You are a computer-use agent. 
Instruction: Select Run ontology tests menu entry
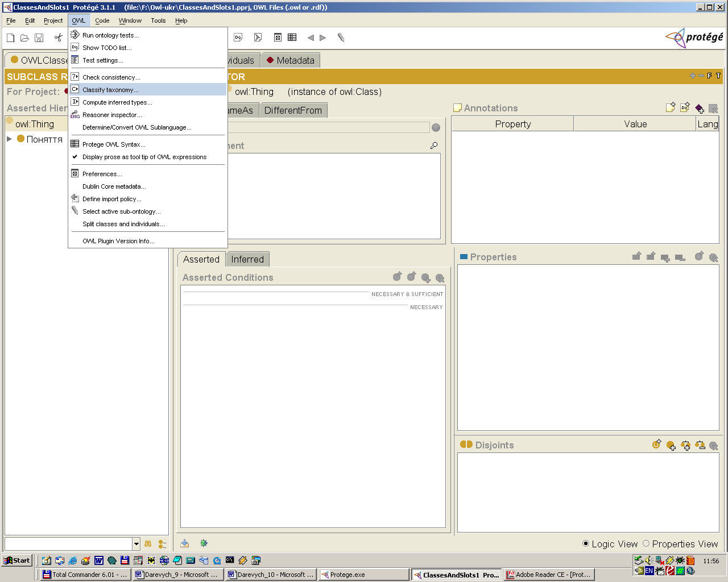tap(148, 35)
